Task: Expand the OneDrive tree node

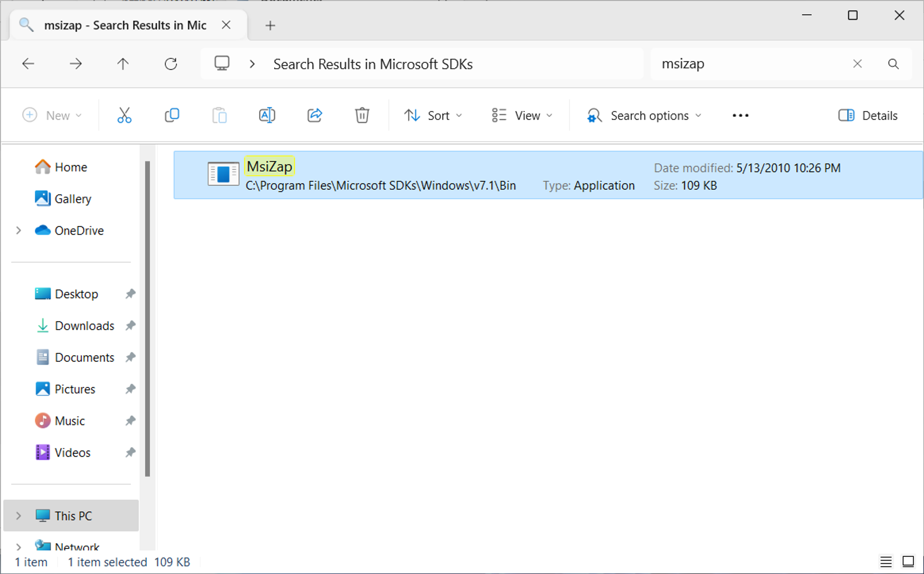Action: click(19, 230)
